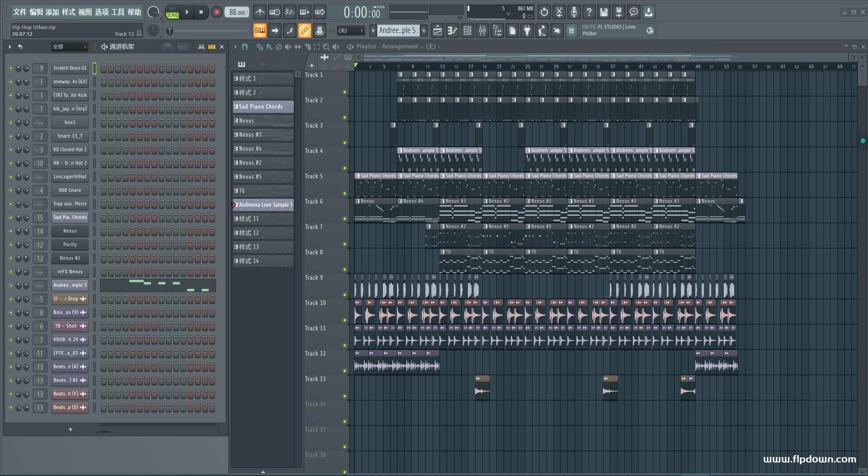Open the 帮助 menu
Screen dimensions: 868x476
(134, 12)
